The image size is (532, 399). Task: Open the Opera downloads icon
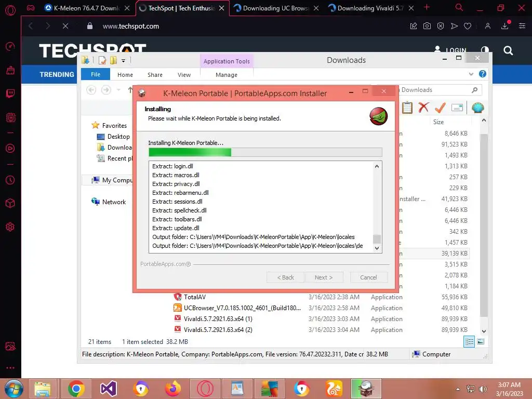click(x=505, y=26)
